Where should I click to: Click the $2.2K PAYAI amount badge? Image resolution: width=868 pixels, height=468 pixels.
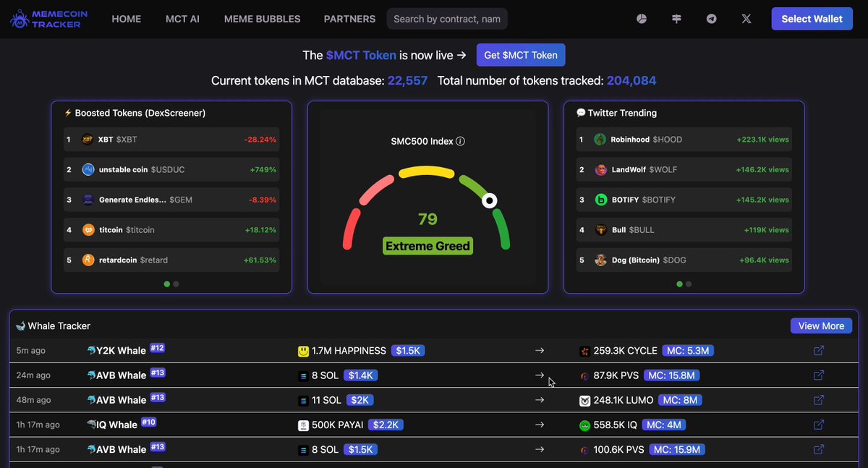pos(387,425)
